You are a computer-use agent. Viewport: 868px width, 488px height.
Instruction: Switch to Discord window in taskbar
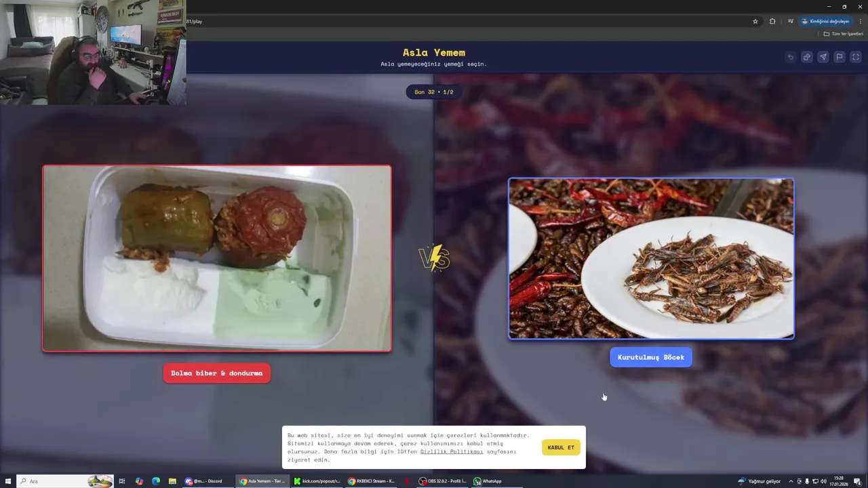[x=207, y=481]
